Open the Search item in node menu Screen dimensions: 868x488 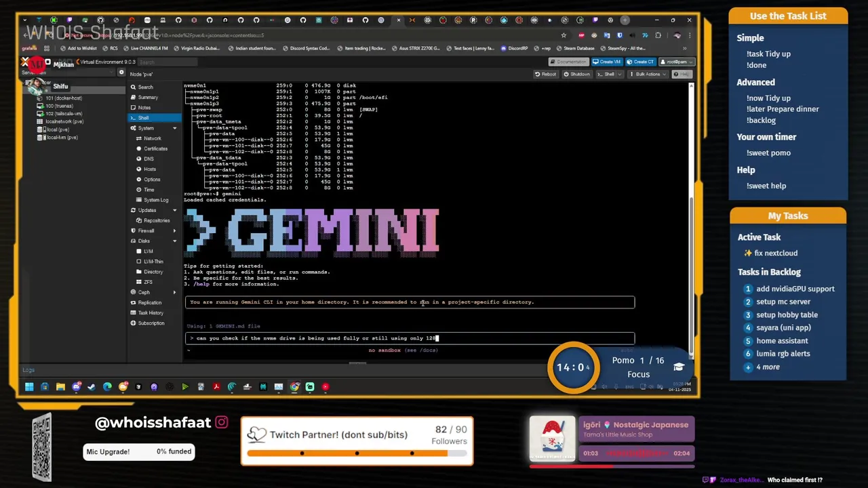click(145, 87)
